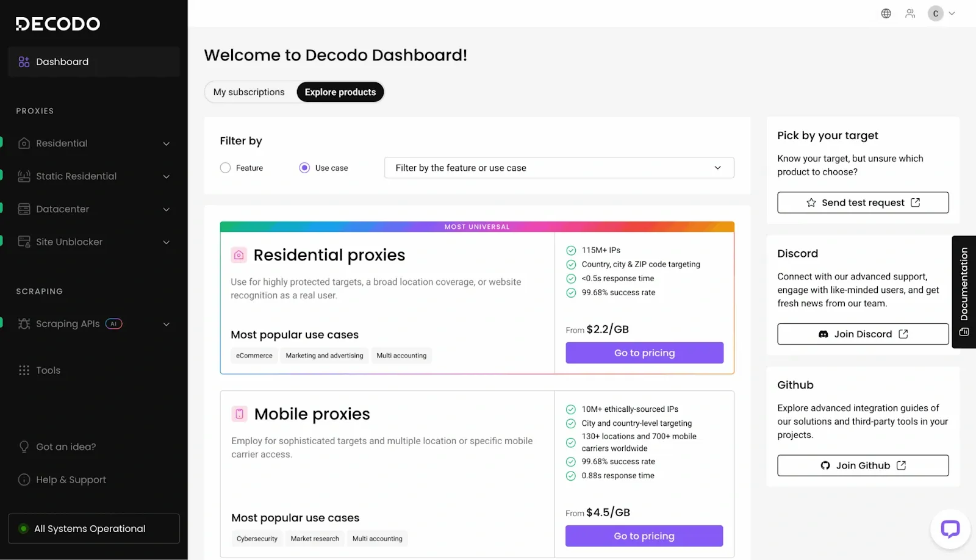Click the Decodo logo

pos(58,24)
